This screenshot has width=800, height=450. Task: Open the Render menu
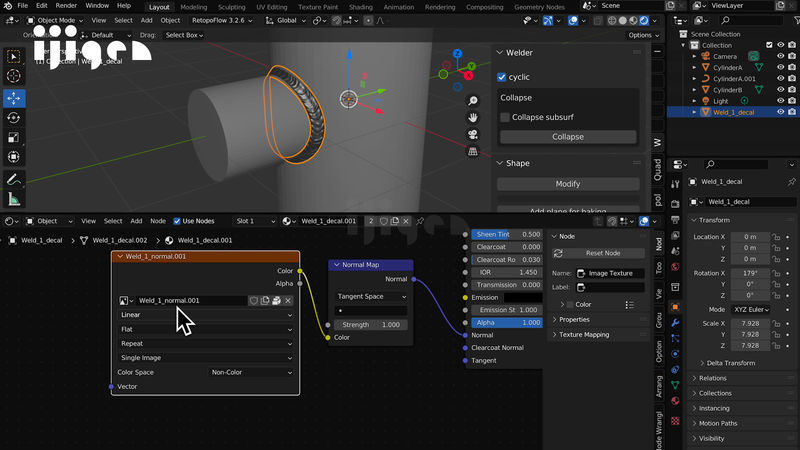(66, 6)
